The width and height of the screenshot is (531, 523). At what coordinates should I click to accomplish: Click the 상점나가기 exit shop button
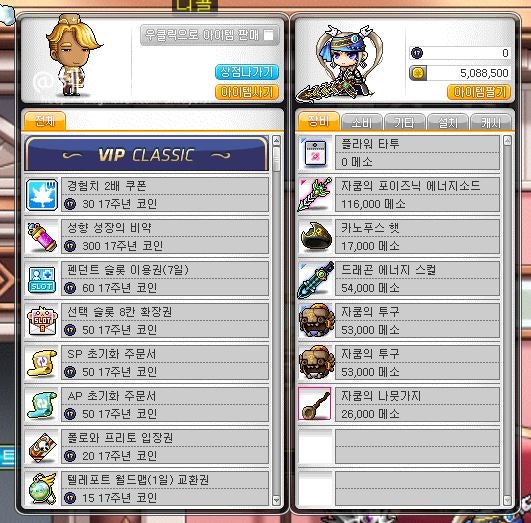(x=247, y=72)
